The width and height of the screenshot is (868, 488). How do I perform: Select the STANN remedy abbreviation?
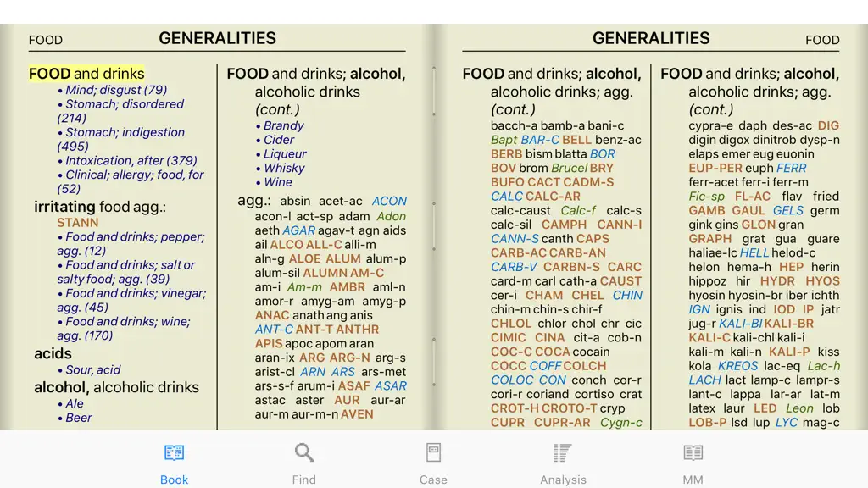click(x=77, y=223)
